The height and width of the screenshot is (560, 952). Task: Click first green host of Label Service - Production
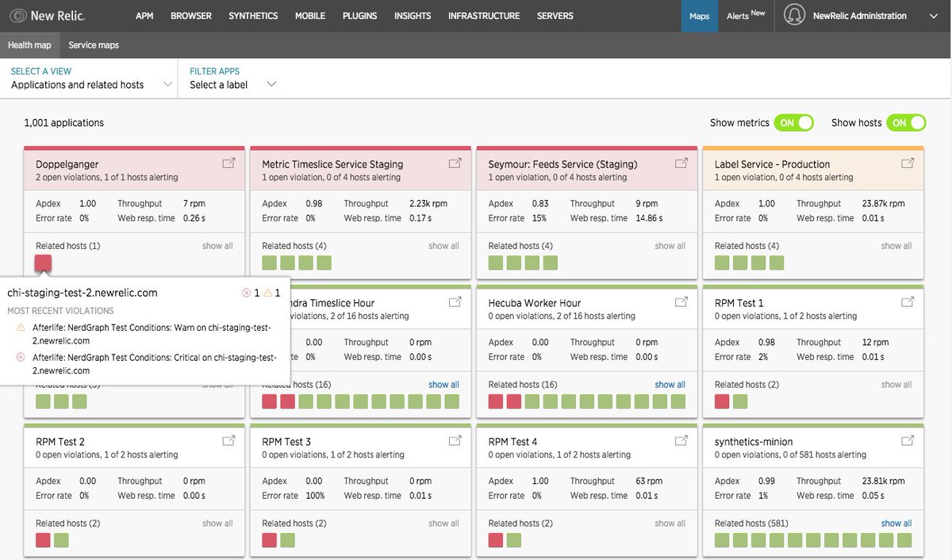point(722,263)
